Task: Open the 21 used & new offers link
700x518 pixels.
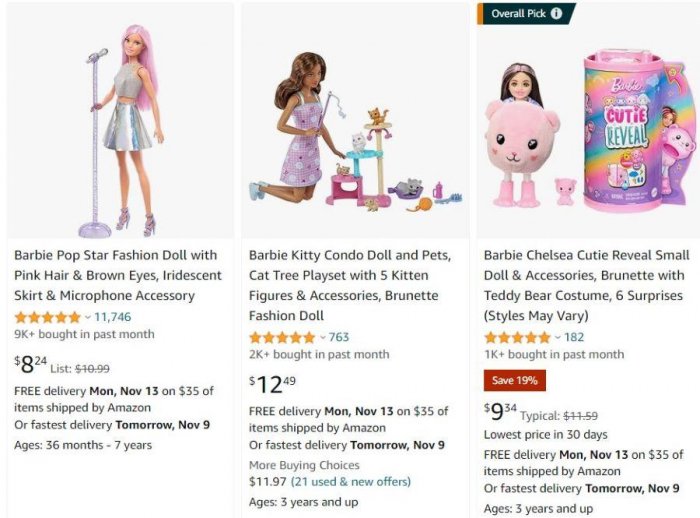Action: pyautogui.click(x=338, y=483)
